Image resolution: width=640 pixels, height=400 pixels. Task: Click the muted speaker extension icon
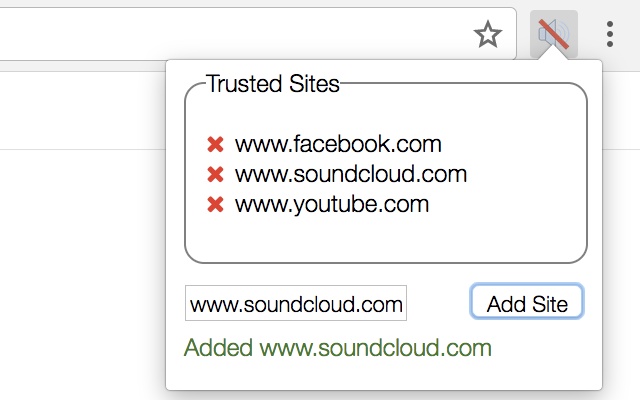point(553,36)
